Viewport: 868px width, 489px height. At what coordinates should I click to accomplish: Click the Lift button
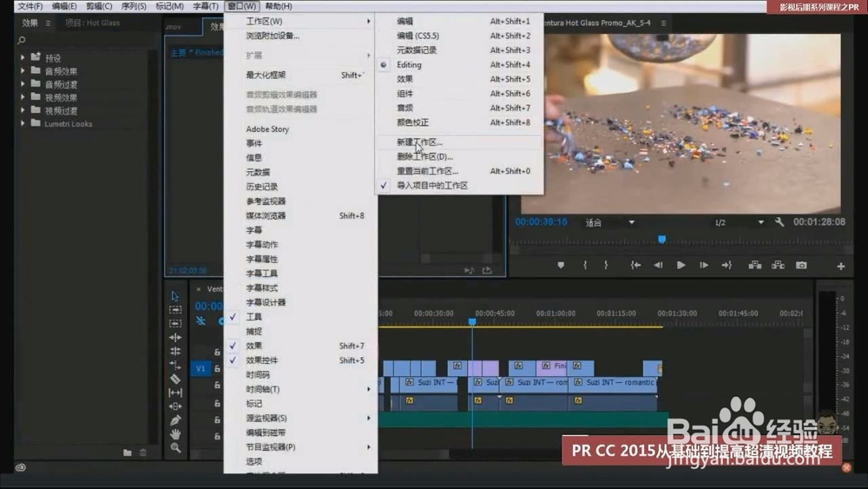(x=755, y=265)
